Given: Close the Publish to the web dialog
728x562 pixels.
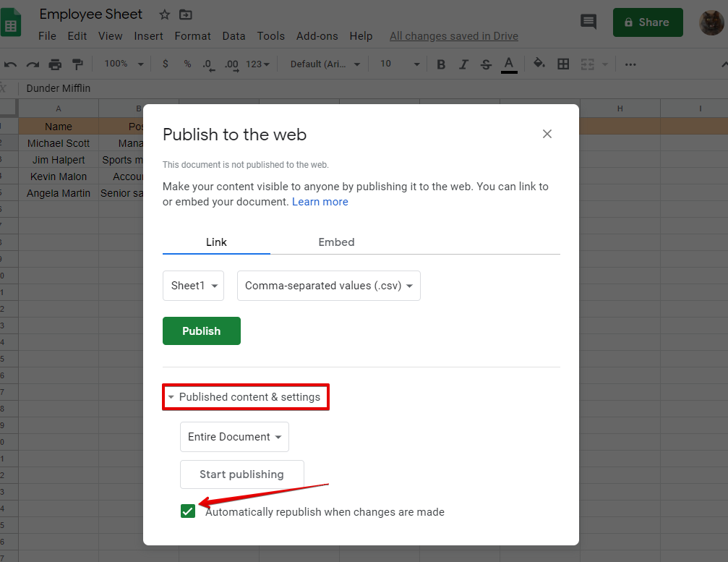Looking at the screenshot, I should pos(547,134).
